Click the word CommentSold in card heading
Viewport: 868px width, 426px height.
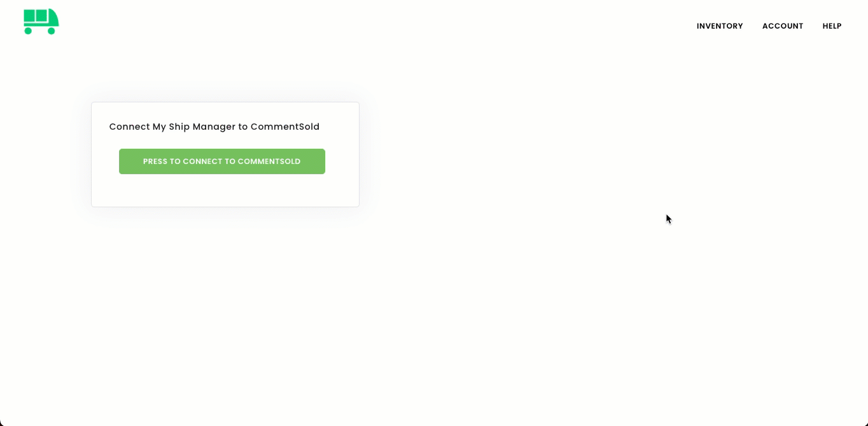(285, 127)
